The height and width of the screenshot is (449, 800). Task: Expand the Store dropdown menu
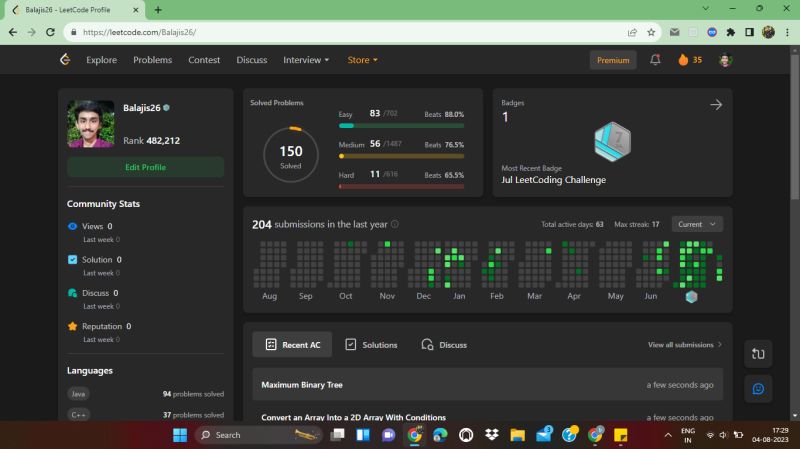tap(362, 60)
